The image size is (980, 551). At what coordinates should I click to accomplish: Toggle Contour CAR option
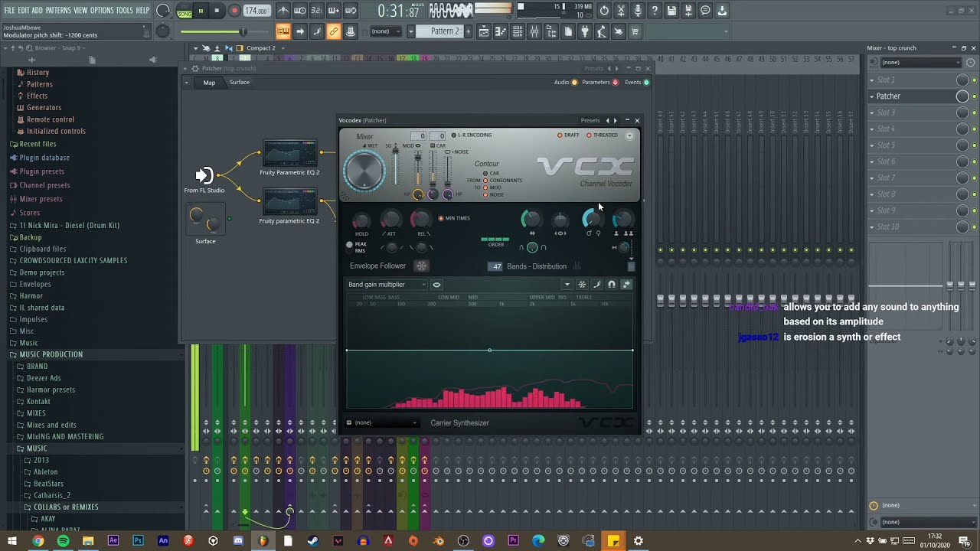point(490,174)
